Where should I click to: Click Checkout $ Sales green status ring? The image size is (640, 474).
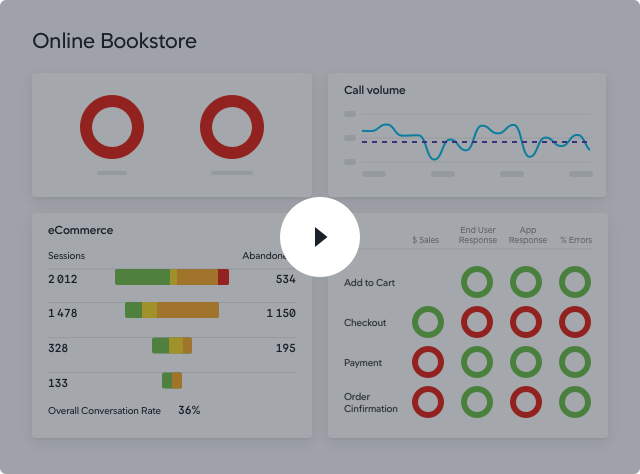(428, 322)
